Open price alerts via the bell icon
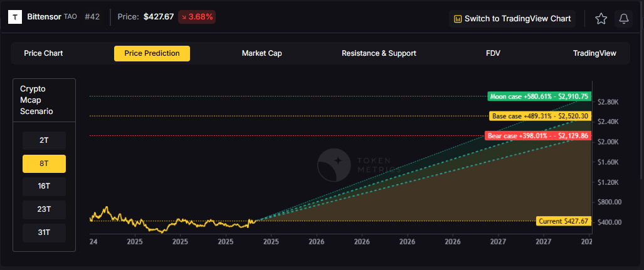 [x=623, y=18]
